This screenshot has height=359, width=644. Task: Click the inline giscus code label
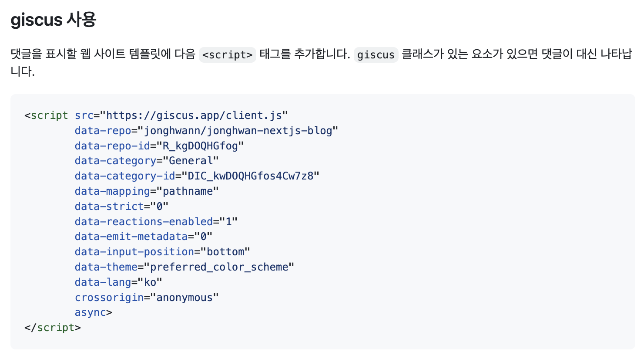pyautogui.click(x=376, y=55)
